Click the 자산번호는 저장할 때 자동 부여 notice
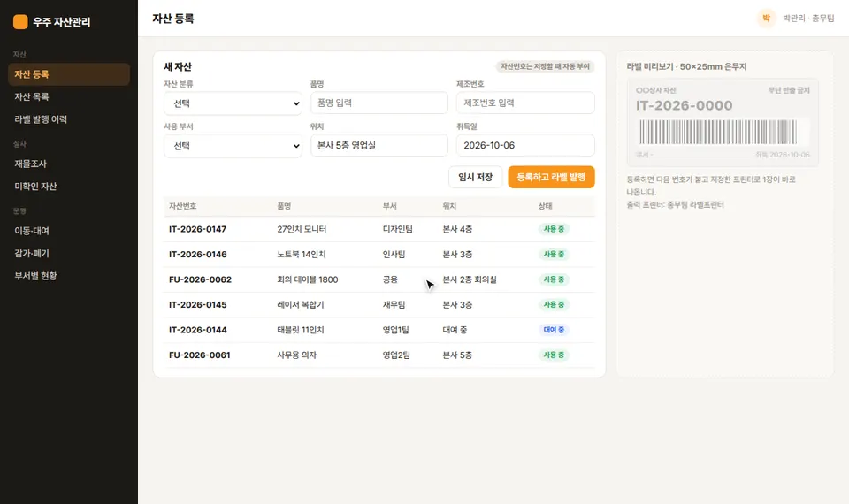The image size is (849, 504). pos(545,66)
